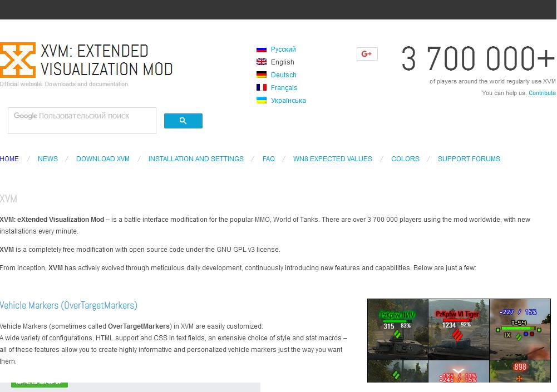557x392 pixels.
Task: Click the British flag icon
Action: (262, 62)
